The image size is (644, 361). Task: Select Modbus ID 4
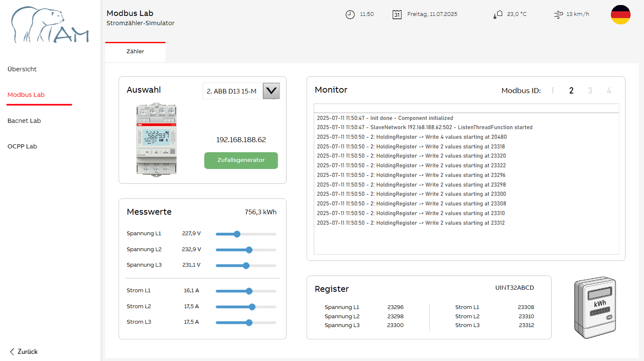click(x=609, y=91)
